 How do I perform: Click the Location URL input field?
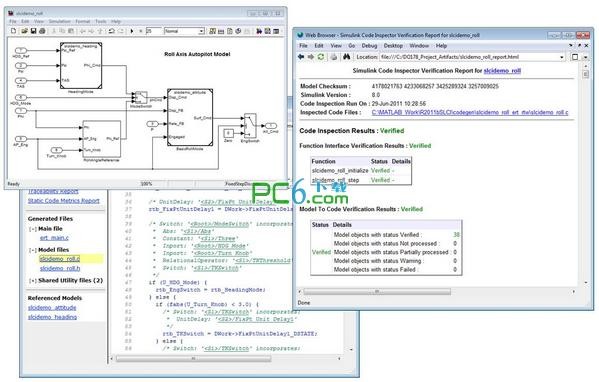[x=469, y=57]
